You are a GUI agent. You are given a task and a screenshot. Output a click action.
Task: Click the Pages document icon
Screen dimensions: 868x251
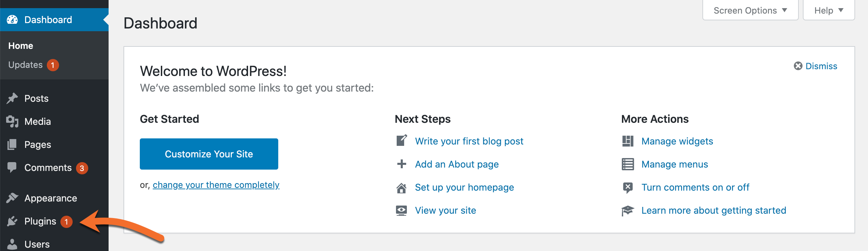click(x=13, y=144)
